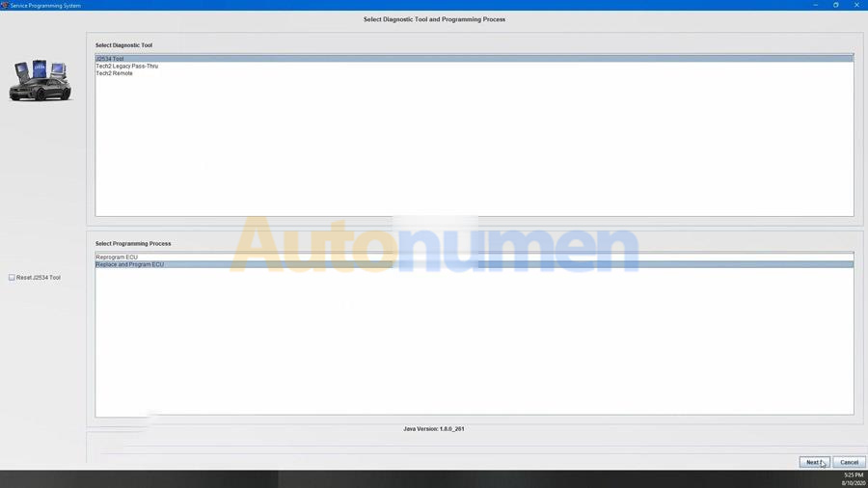Click the Next button
Image resolution: width=868 pixels, height=488 pixels.
(x=814, y=462)
